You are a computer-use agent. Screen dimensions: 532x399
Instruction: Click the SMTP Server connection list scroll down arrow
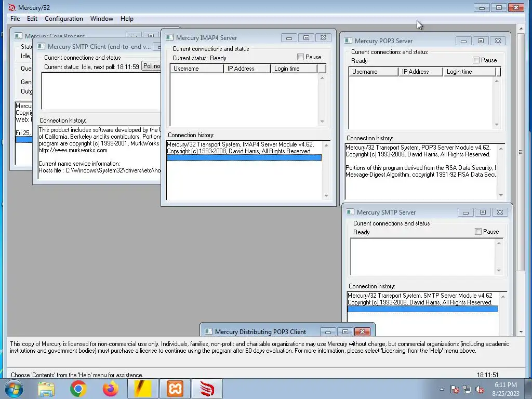pyautogui.click(x=499, y=270)
